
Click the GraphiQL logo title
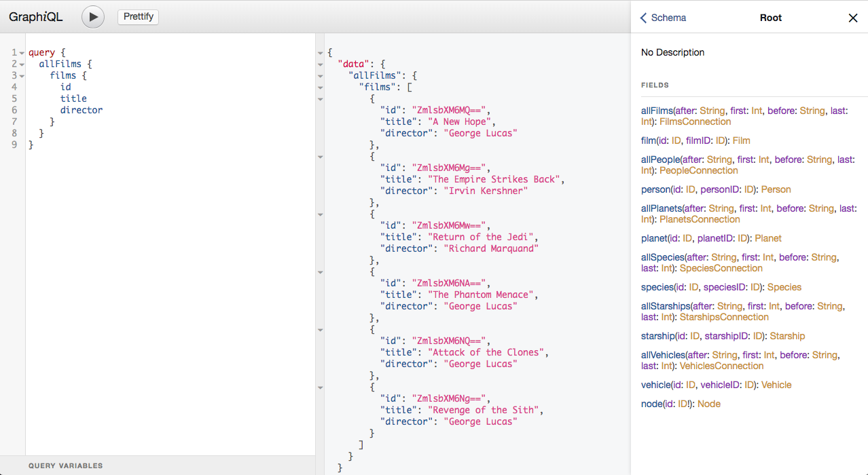(35, 18)
